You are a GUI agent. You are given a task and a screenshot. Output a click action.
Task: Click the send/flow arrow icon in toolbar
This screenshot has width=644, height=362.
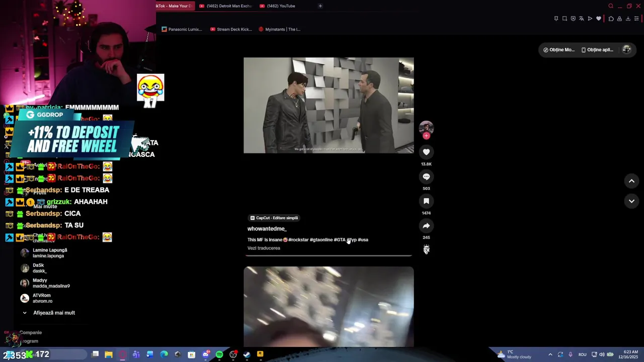click(x=590, y=19)
